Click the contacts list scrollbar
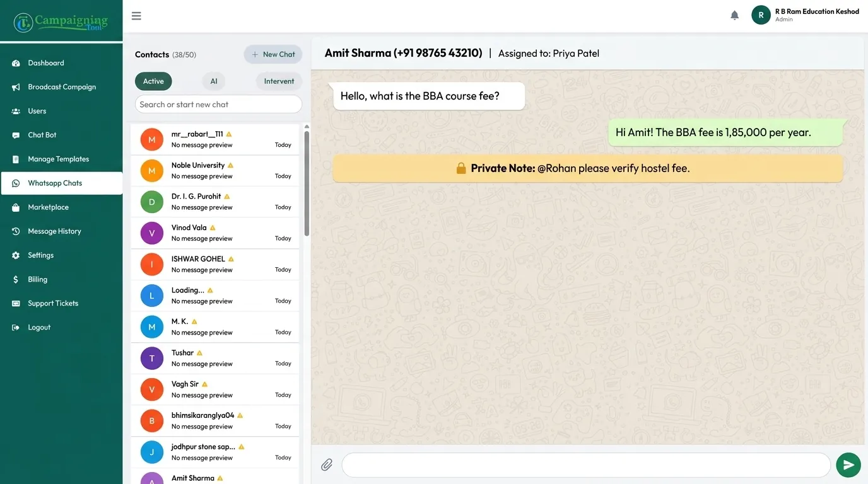 click(307, 183)
